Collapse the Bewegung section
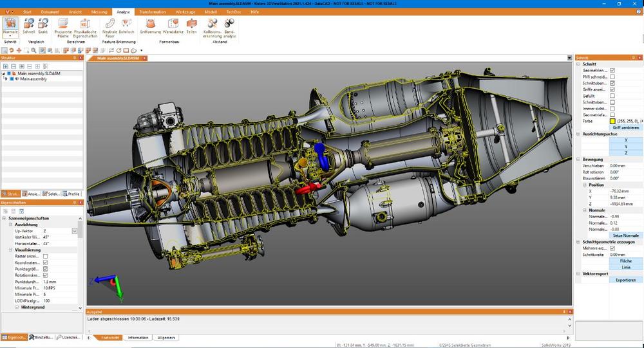The height and width of the screenshot is (348, 644). (578, 159)
